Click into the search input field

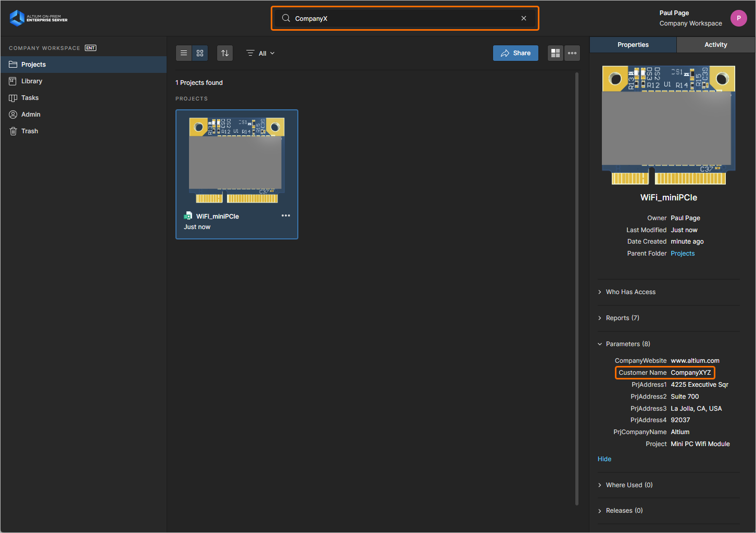[x=401, y=18]
